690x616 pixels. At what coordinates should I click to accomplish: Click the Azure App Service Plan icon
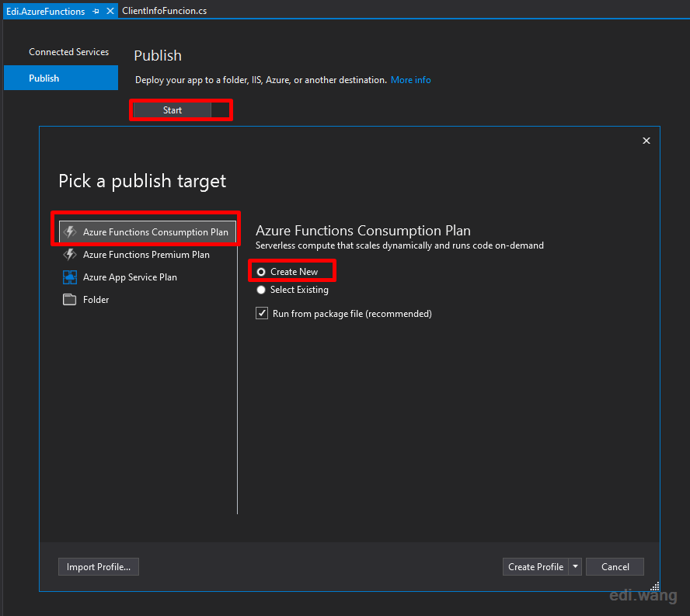[69, 277]
